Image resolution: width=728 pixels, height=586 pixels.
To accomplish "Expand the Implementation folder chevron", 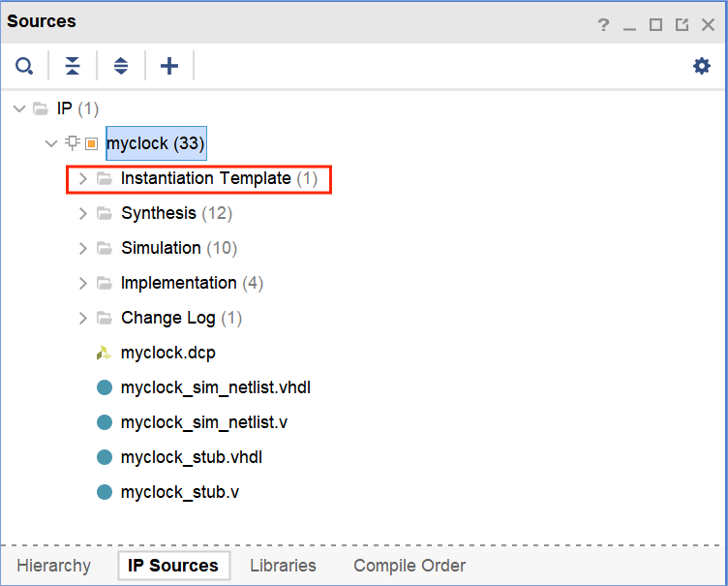I will click(x=82, y=283).
